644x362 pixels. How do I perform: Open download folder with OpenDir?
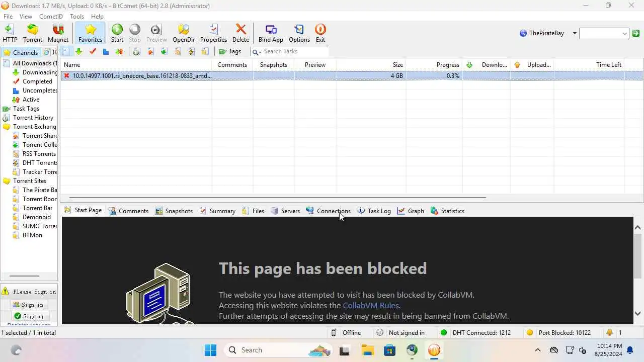184,33
